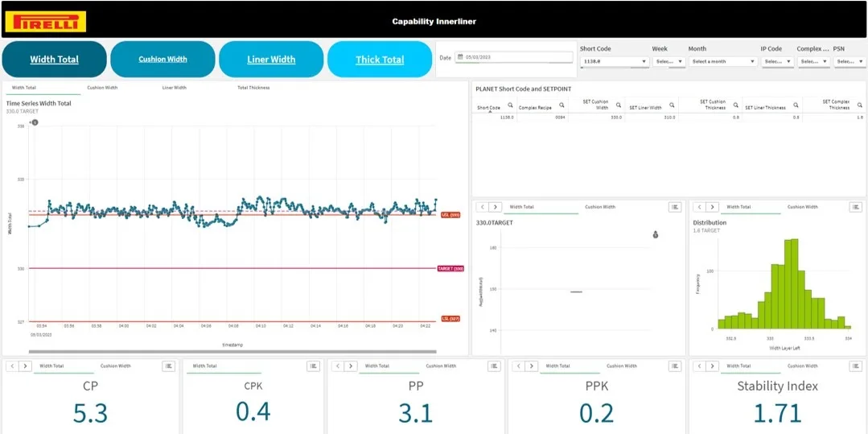Search the SET Liner Thickness column
The height and width of the screenshot is (434, 868).
796,104
